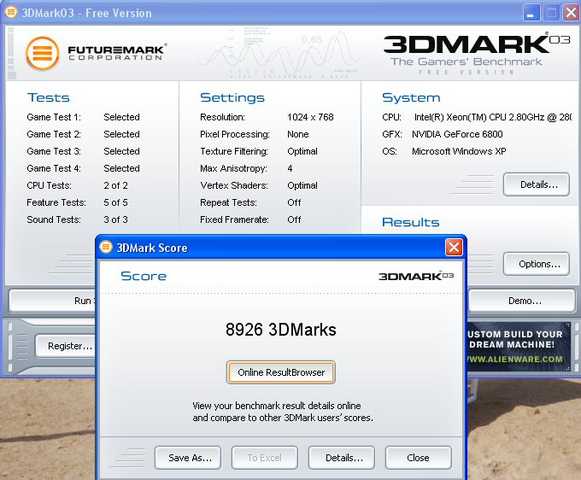Screen dimensions: 581x480
Task: Click the partially hidden Run button
Action: pyautogui.click(x=53, y=300)
